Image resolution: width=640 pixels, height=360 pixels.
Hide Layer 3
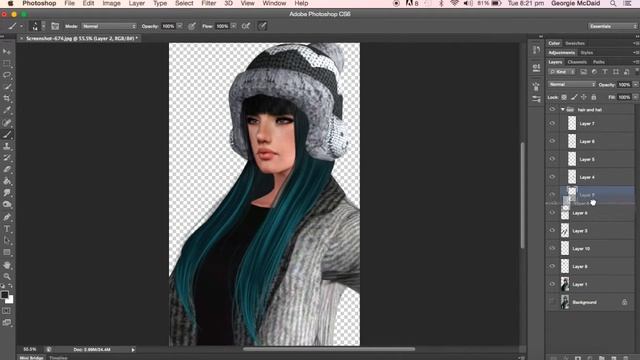[x=552, y=230]
